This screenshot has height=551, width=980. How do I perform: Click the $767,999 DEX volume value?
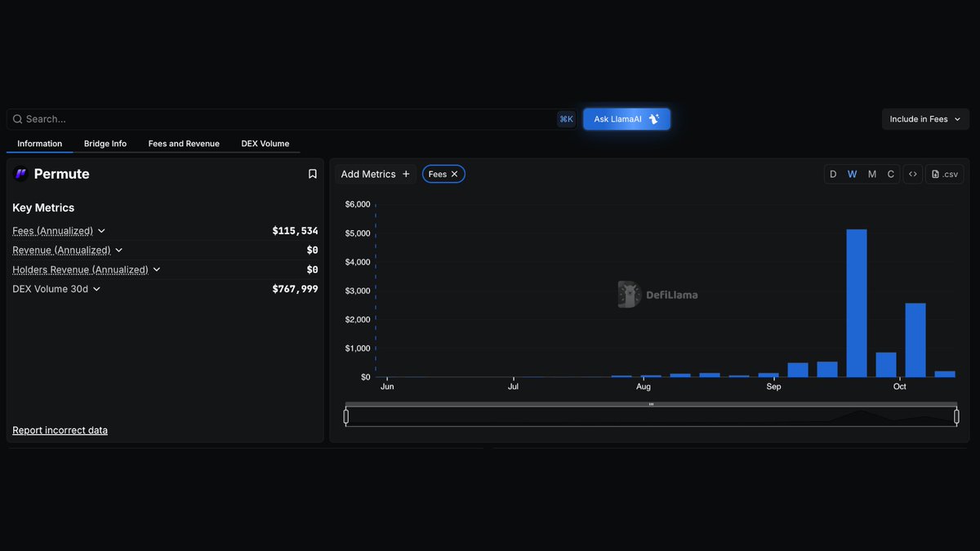tap(295, 289)
